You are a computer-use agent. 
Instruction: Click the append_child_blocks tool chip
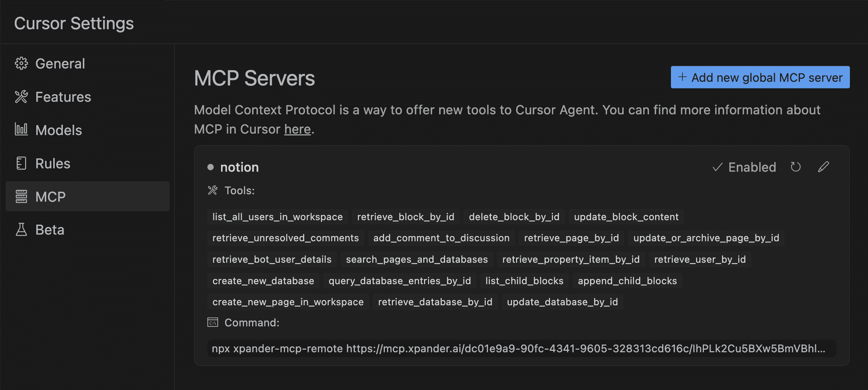click(628, 281)
